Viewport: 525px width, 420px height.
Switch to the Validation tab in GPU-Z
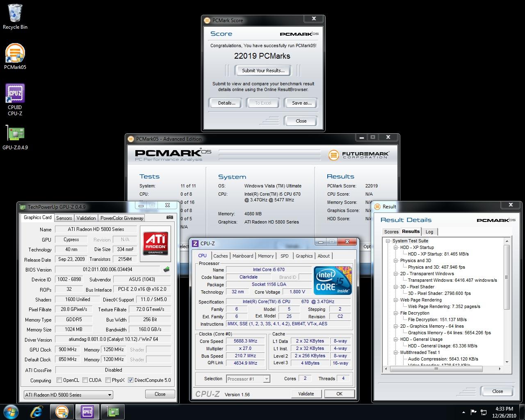[x=86, y=218]
